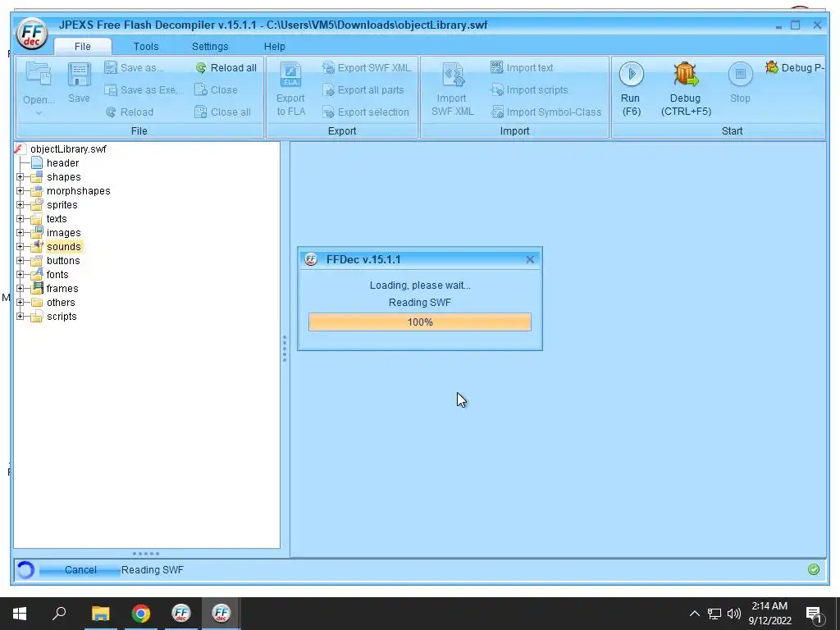Image resolution: width=840 pixels, height=630 pixels.
Task: Show hidden tray icons chevron
Action: tap(694, 614)
